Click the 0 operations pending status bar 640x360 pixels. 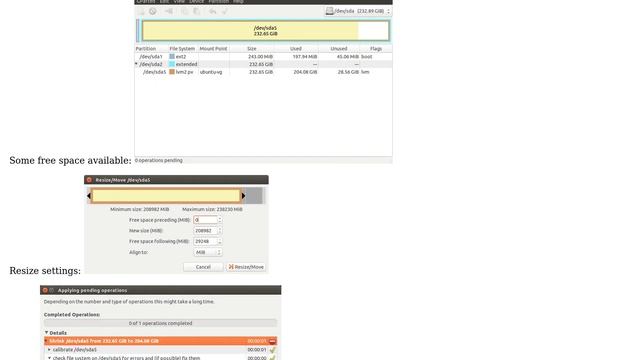click(x=263, y=160)
